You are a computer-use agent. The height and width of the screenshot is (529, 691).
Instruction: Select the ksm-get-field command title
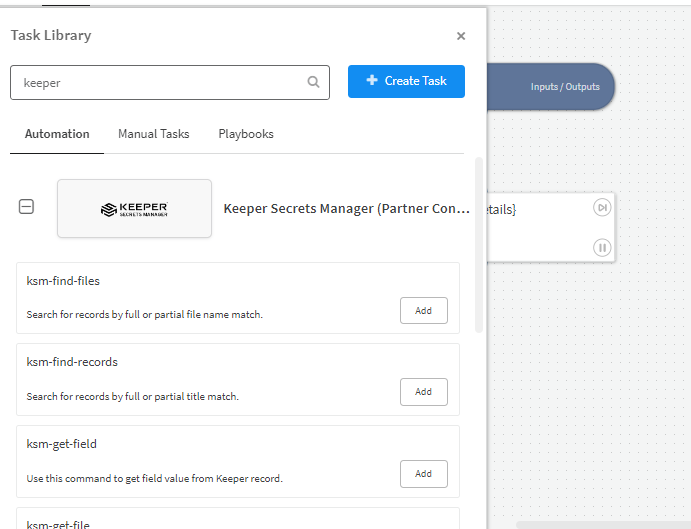point(61,444)
